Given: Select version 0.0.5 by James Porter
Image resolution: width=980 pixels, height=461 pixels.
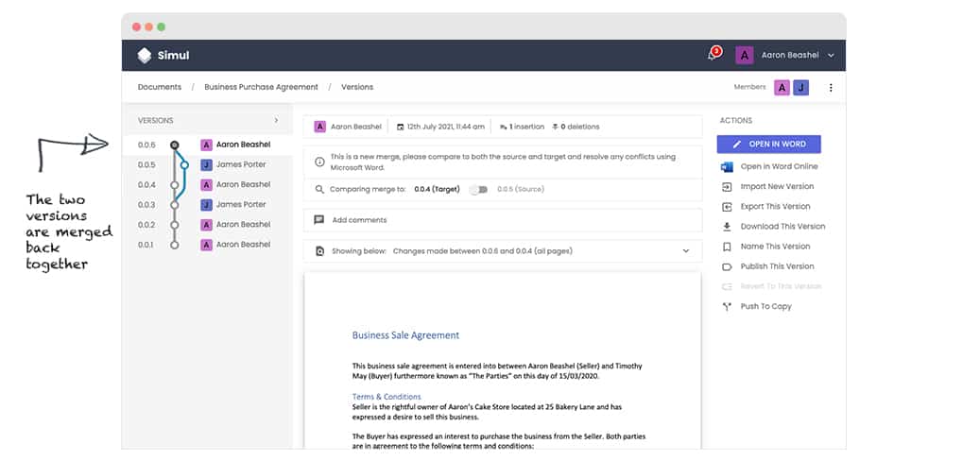Looking at the screenshot, I should pyautogui.click(x=240, y=164).
